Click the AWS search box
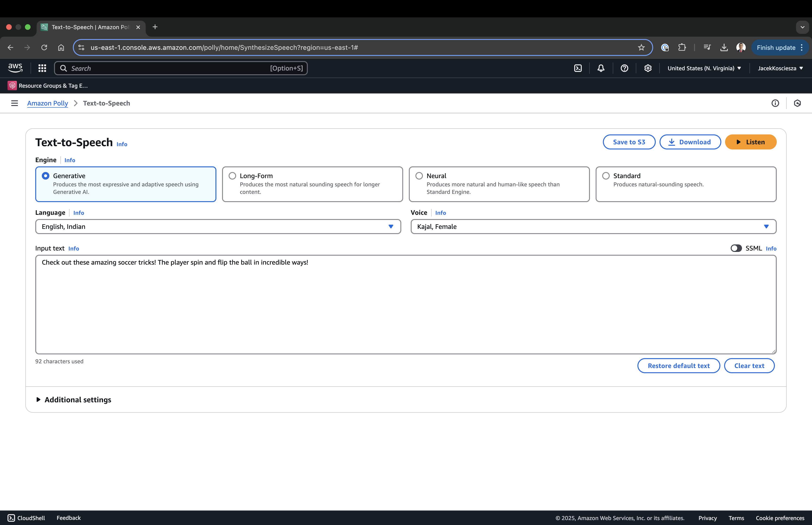Screen dimensions: 812x525 (x=181, y=68)
